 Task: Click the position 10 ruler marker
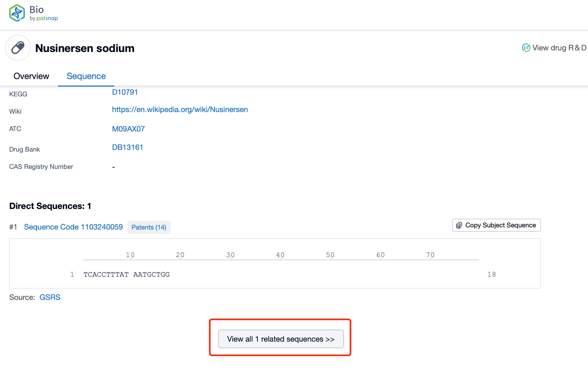pos(130,255)
